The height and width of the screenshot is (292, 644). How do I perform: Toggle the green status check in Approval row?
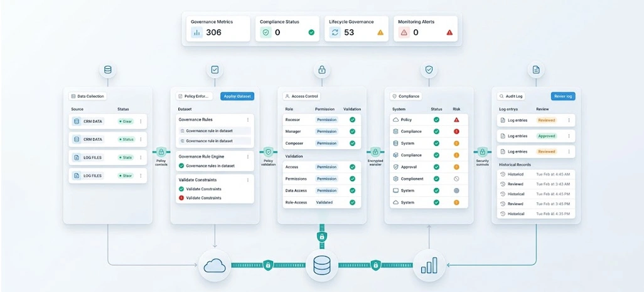coord(437,167)
